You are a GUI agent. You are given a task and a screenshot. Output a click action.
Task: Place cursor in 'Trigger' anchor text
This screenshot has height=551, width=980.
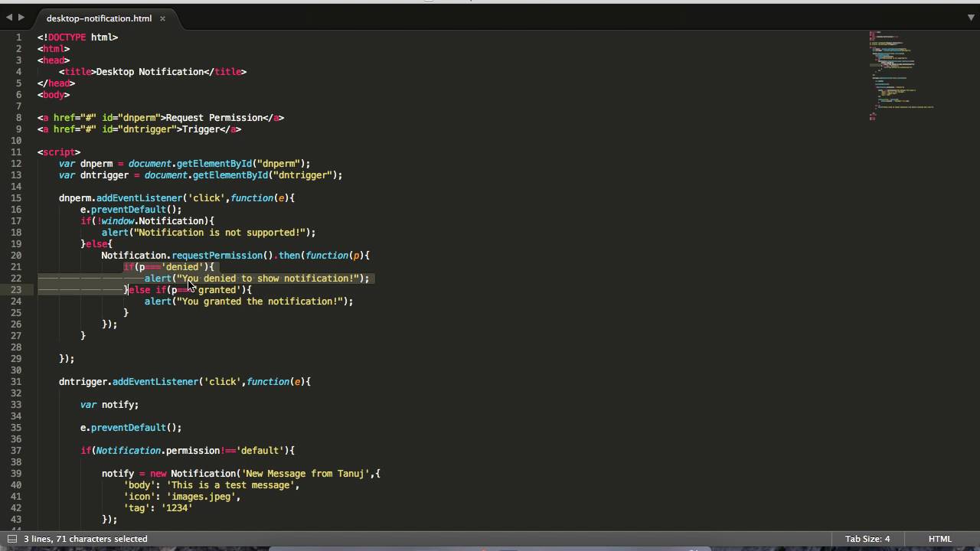click(201, 129)
